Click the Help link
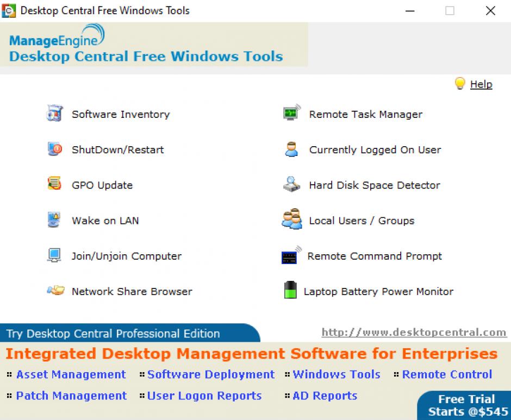The image size is (511, 420). tap(481, 84)
